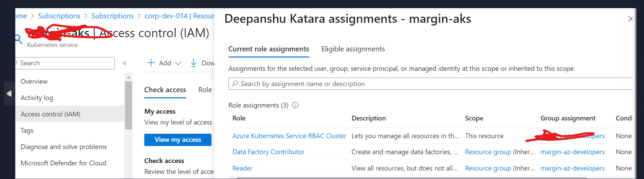
Task: Click the magnifier icon in assignment search box
Action: click(x=235, y=84)
